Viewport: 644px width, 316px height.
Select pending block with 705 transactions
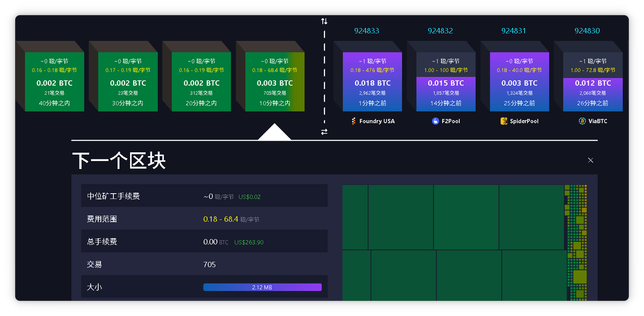[275, 82]
